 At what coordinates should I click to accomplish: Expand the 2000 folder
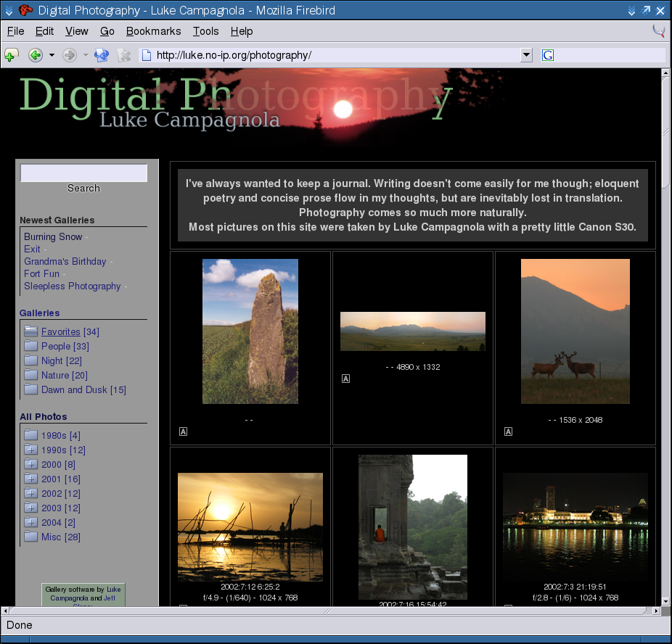tap(31, 465)
